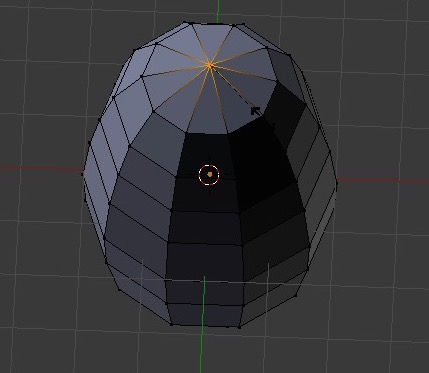429x373 pixels.
Task: Select the orange highlighted pole vertex
Action: point(210,65)
